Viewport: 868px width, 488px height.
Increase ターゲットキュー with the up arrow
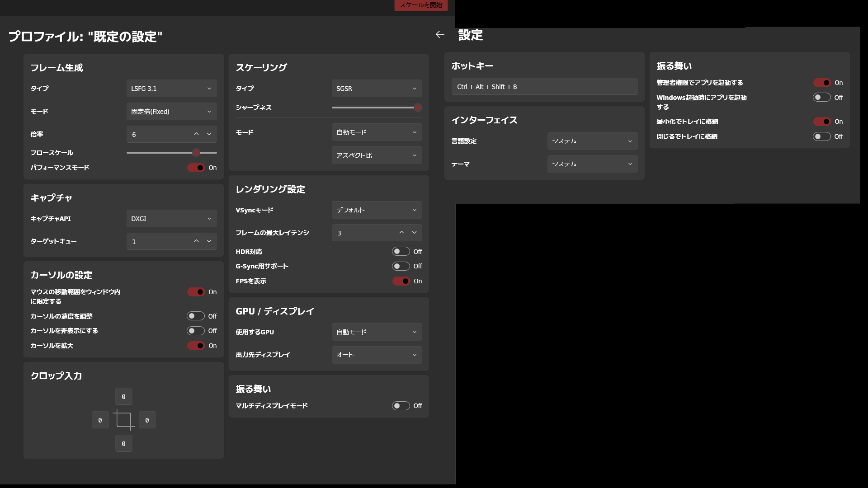[x=196, y=241]
